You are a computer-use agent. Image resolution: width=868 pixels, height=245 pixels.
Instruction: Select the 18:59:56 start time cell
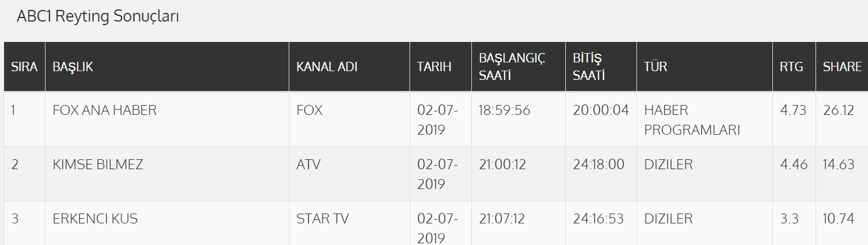click(504, 110)
